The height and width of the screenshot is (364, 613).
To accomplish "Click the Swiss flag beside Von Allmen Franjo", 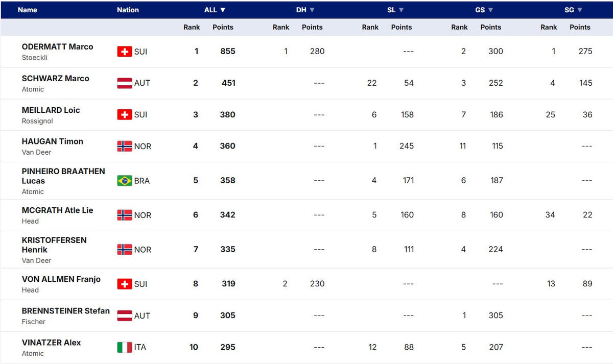I will click(125, 284).
